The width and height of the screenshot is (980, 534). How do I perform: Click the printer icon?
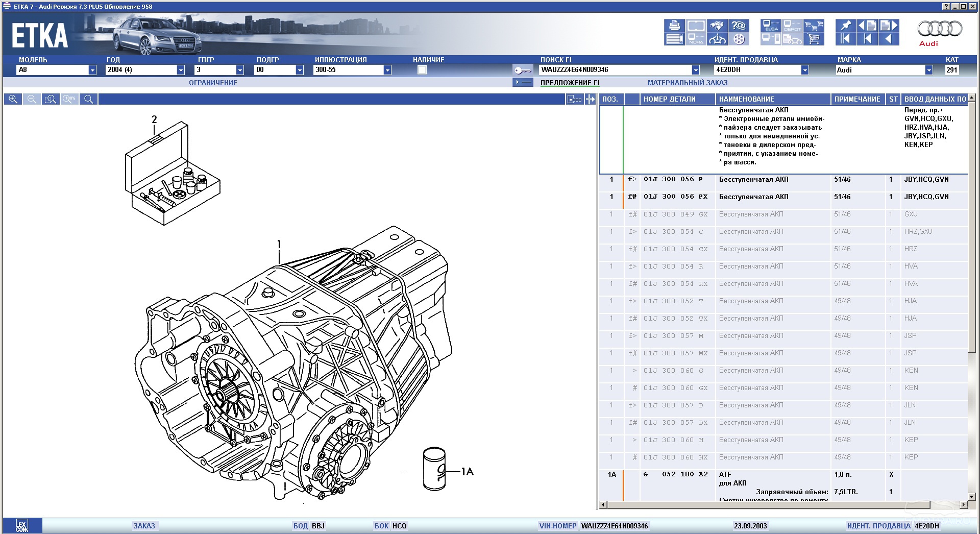coord(674,26)
